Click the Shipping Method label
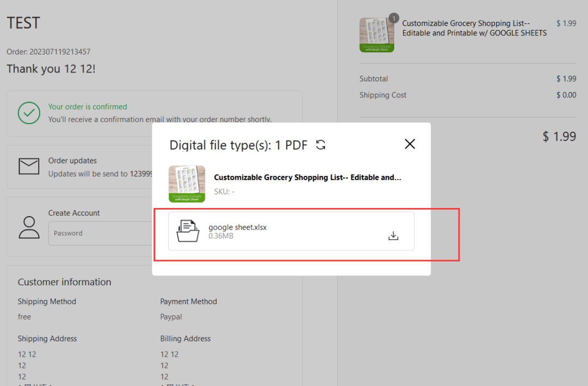This screenshot has height=386, width=588. tap(47, 302)
